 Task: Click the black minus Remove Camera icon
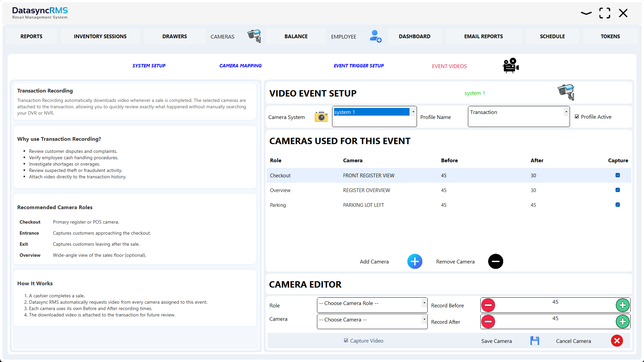[495, 261]
